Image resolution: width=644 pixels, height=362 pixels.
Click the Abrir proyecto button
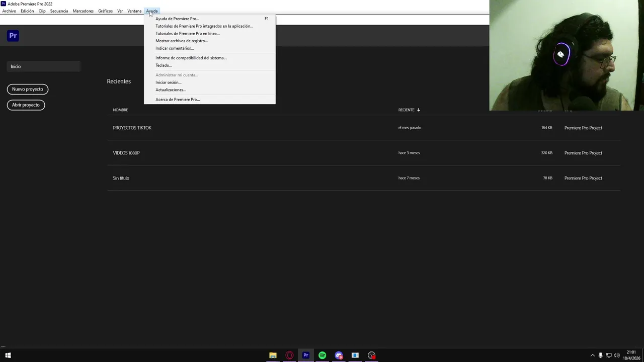coord(26,105)
